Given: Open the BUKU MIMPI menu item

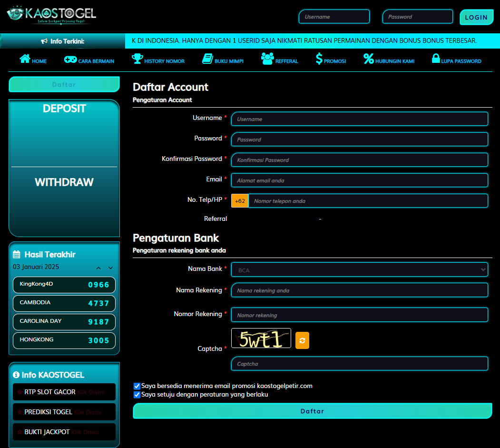Looking at the screenshot, I should click(x=223, y=59).
